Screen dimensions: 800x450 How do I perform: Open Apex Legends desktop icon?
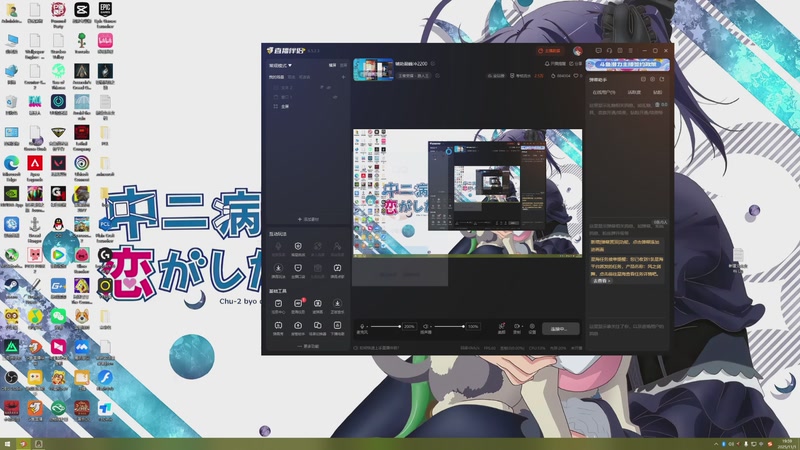tap(35, 168)
